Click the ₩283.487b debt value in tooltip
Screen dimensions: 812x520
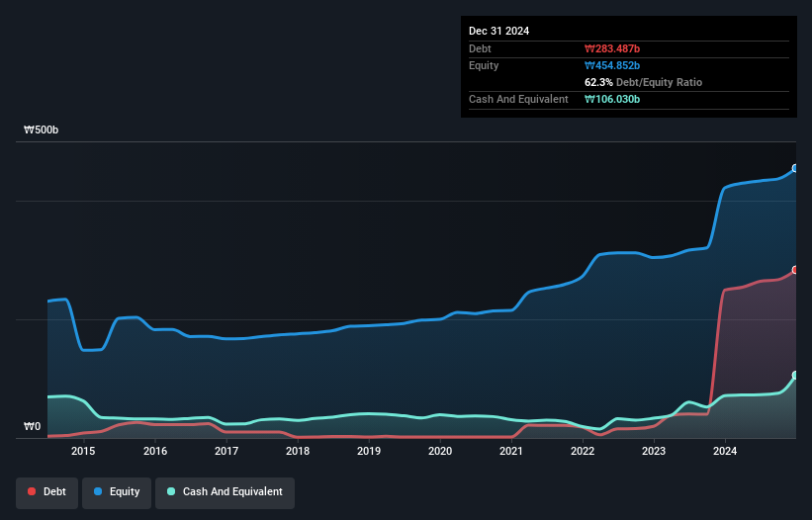click(x=612, y=48)
